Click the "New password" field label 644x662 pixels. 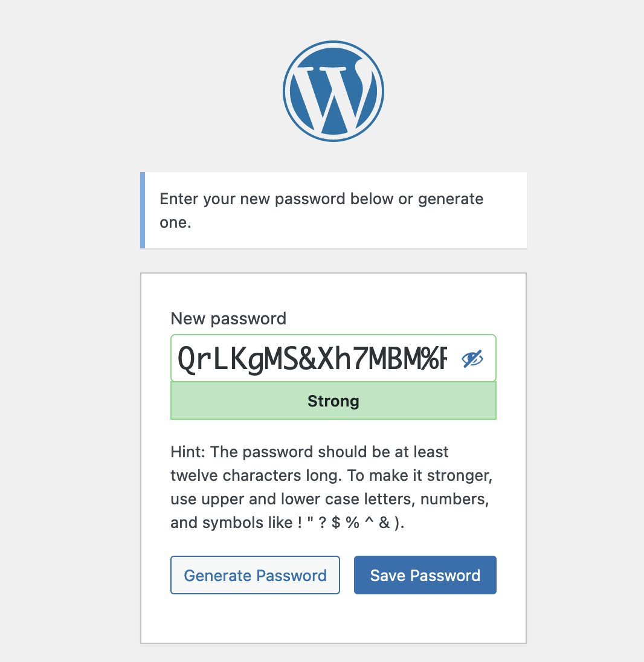click(228, 318)
